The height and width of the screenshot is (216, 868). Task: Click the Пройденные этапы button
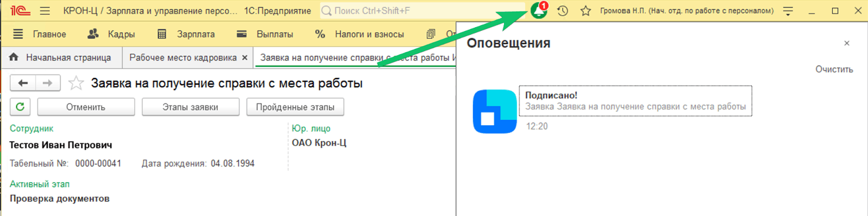[x=295, y=107]
